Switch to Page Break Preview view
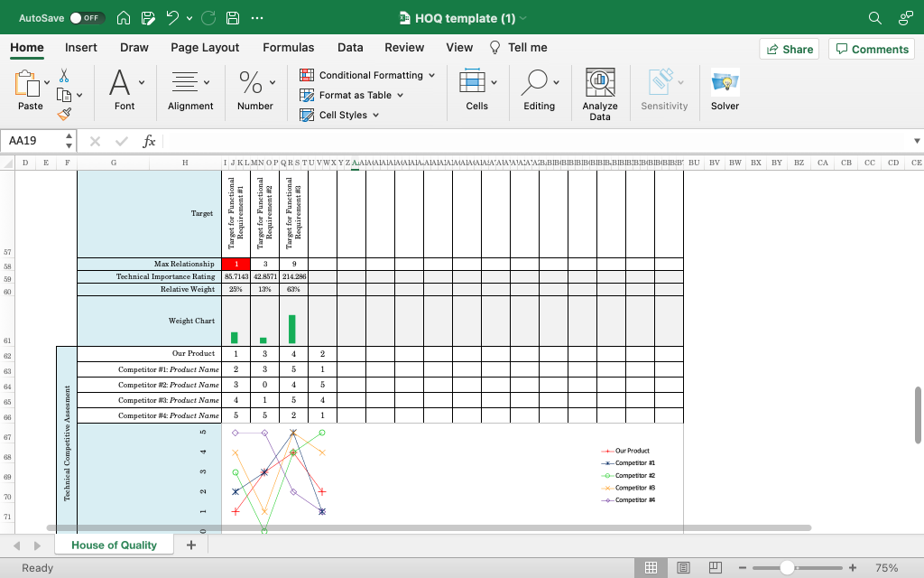 pos(715,568)
